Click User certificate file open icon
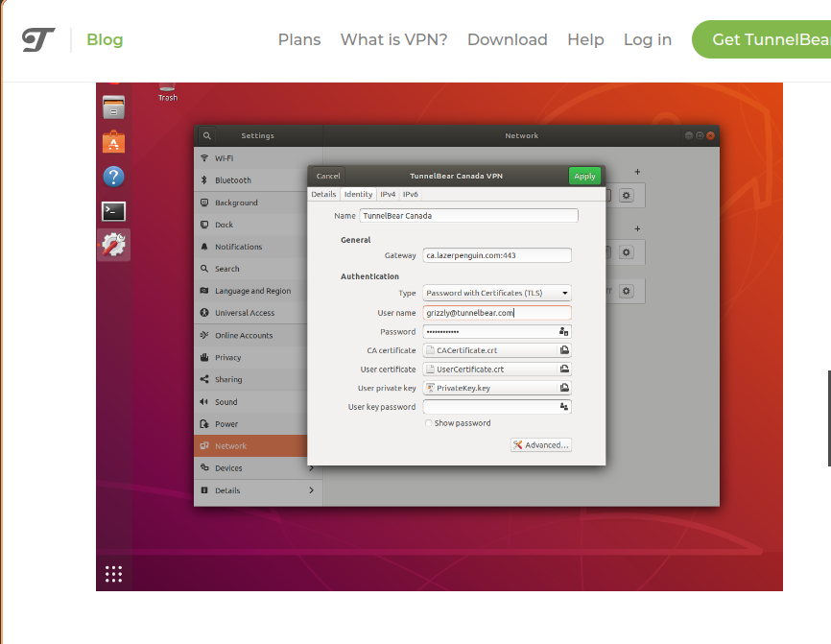 point(564,370)
